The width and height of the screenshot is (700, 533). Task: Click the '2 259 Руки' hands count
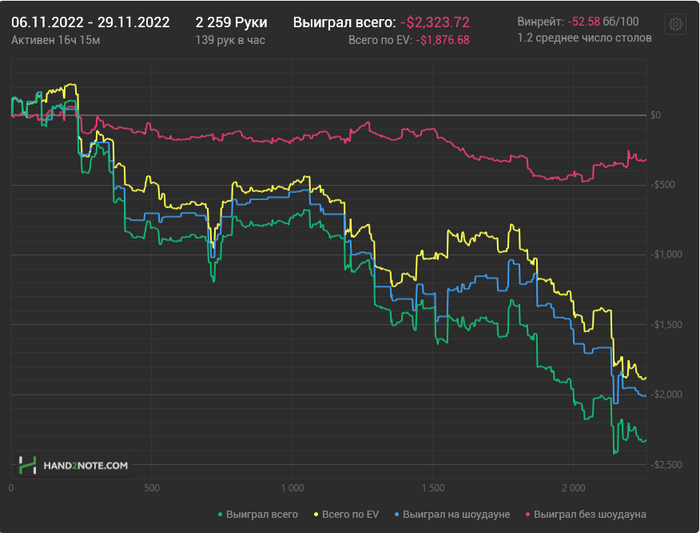point(231,22)
